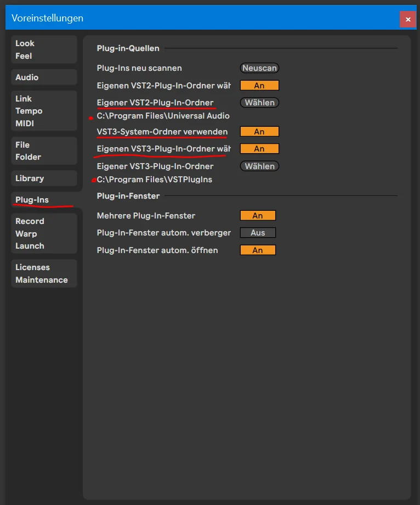Click the Plug-in-Quellen section heading

pos(128,48)
